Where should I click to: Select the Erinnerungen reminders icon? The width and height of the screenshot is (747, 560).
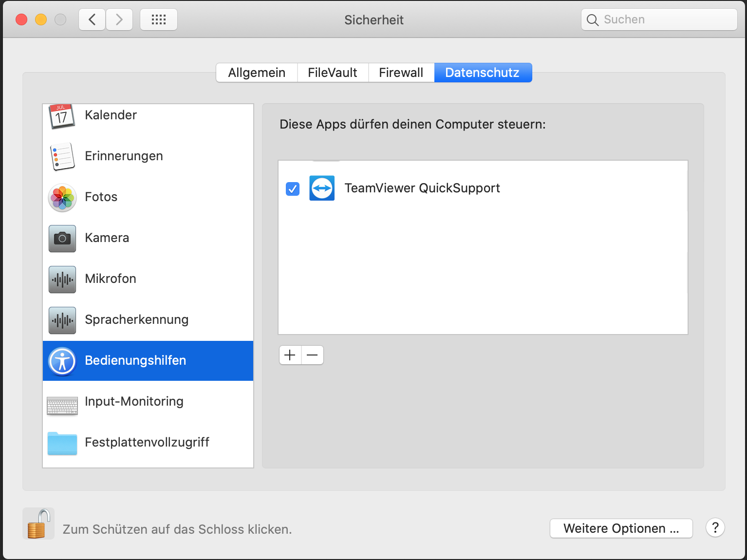(x=62, y=156)
